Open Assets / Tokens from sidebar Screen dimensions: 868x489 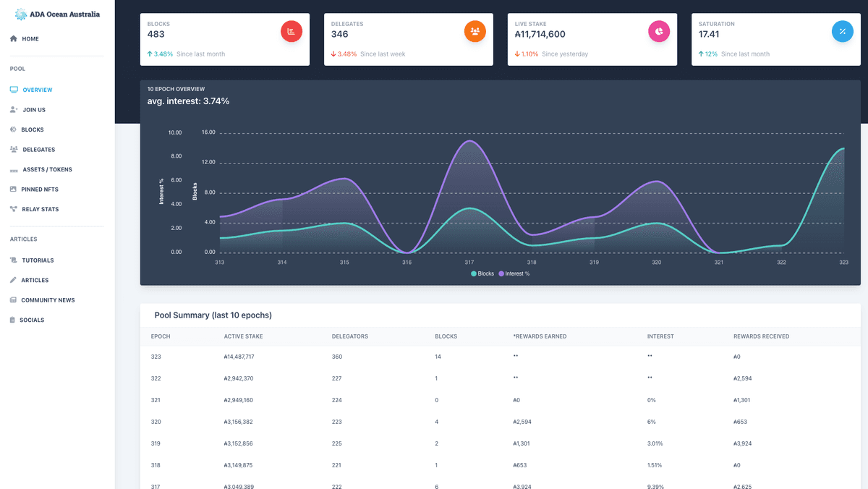[47, 169]
